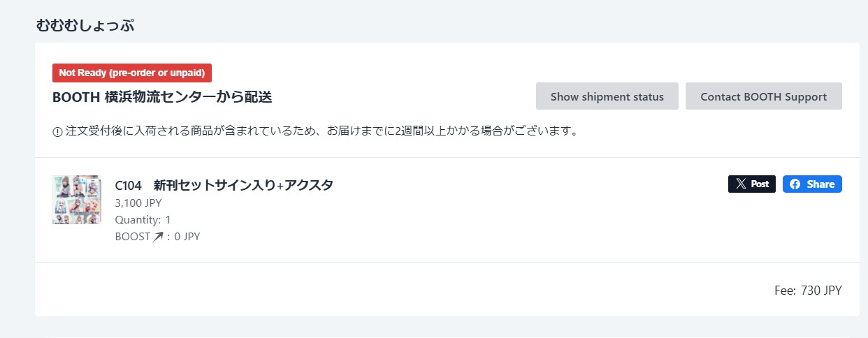Viewport: 868px width, 338px height.
Task: Open the むむむしょっぷ shop name
Action: [85, 26]
